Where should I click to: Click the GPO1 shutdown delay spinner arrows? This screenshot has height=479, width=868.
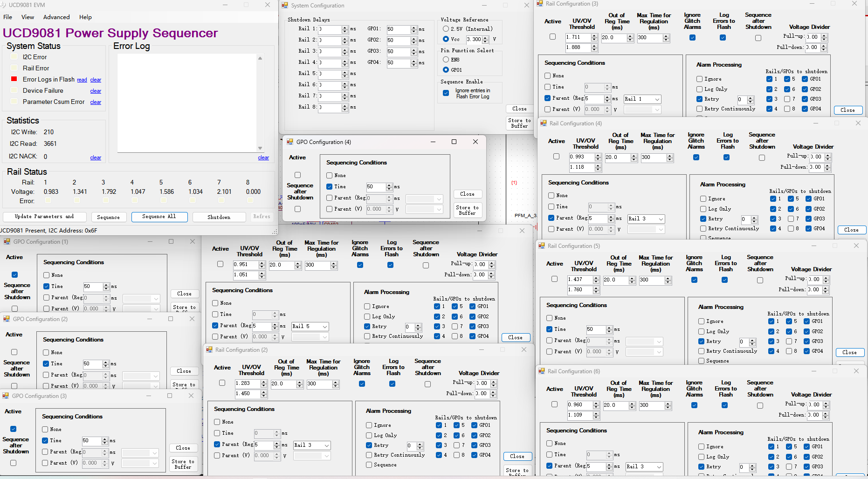414,29
